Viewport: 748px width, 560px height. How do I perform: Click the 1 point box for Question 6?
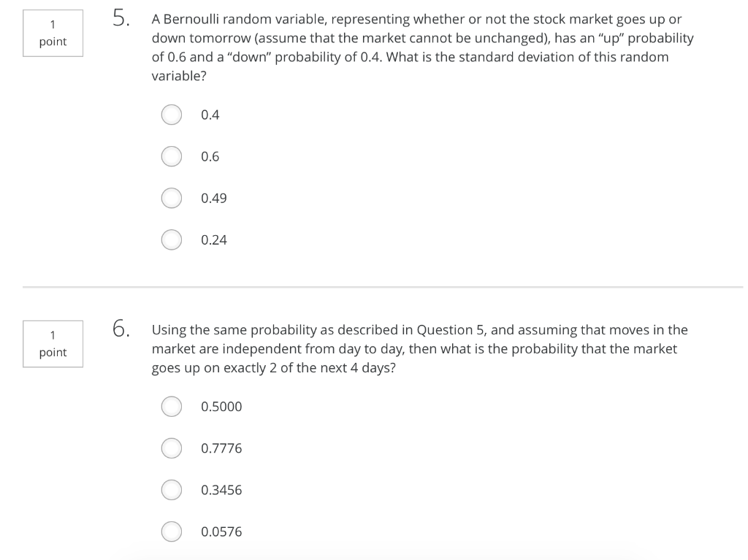[53, 343]
